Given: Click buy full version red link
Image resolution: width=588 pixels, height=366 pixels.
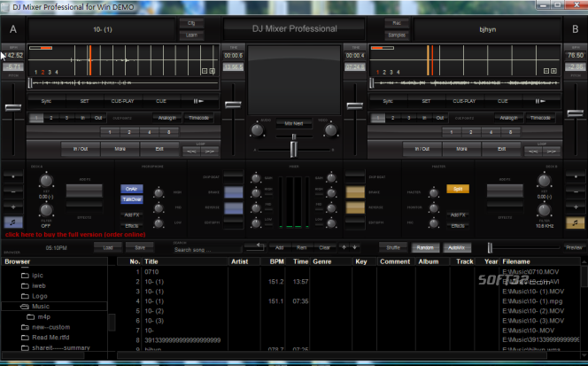Looking at the screenshot, I should 75,234.
